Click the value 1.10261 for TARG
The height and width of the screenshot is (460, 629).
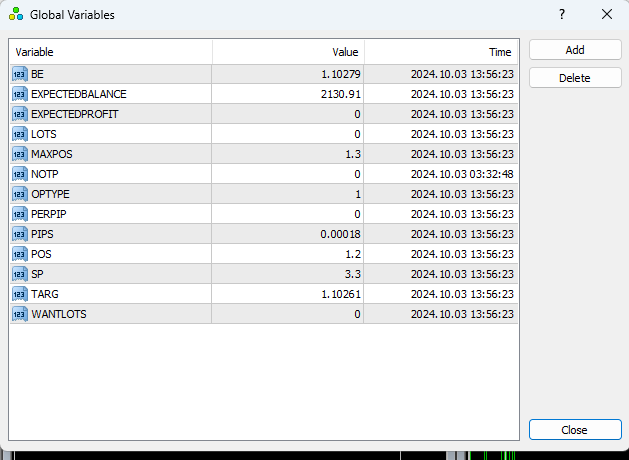341,294
